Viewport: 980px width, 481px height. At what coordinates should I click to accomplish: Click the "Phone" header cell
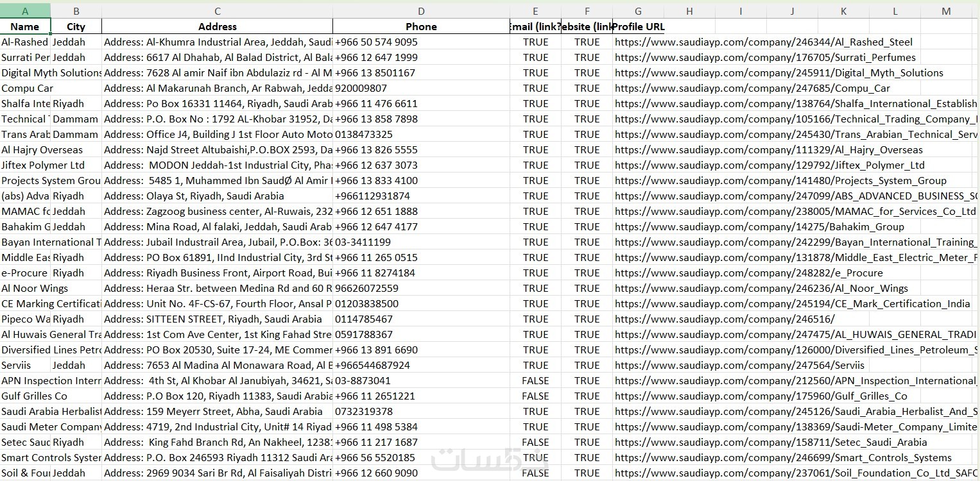pyautogui.click(x=421, y=26)
